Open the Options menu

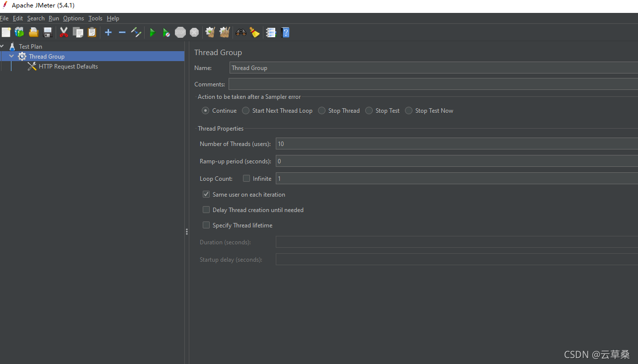coord(74,18)
